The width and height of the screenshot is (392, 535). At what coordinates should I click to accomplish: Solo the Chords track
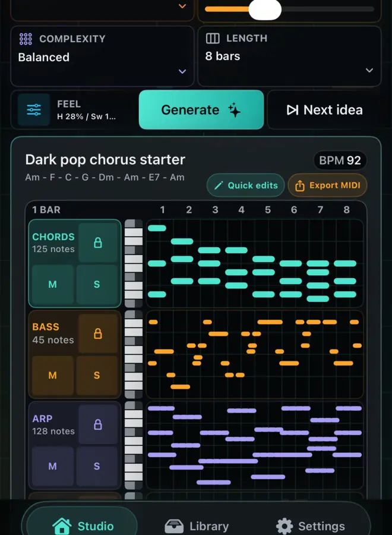(x=97, y=284)
